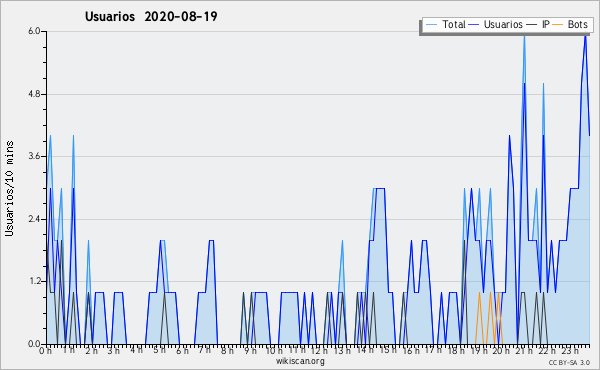The width and height of the screenshot is (600, 370).
Task: Click the 0 h x-axis label
Action: pyautogui.click(x=46, y=350)
